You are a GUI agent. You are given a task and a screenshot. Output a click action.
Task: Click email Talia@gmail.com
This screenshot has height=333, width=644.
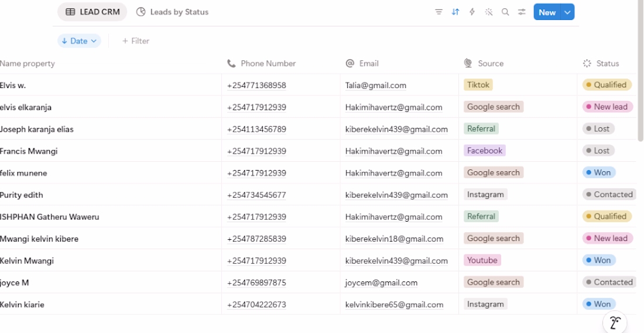pyautogui.click(x=376, y=85)
